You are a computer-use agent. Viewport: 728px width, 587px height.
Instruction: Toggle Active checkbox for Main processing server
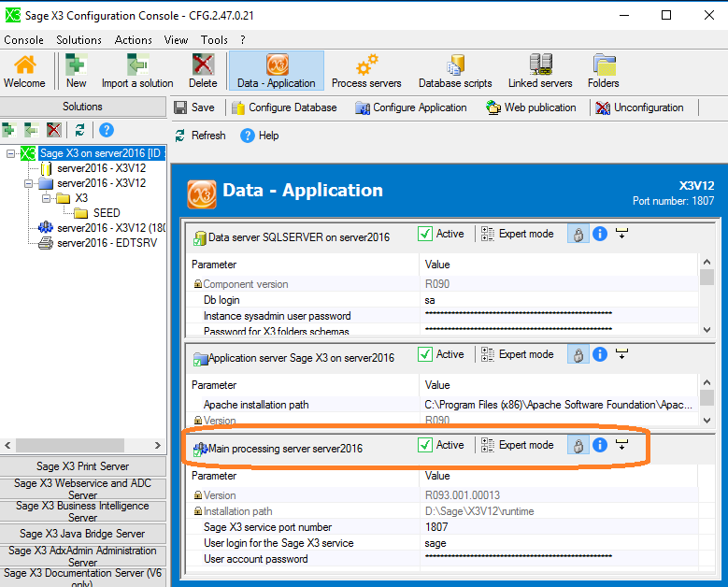click(425, 445)
